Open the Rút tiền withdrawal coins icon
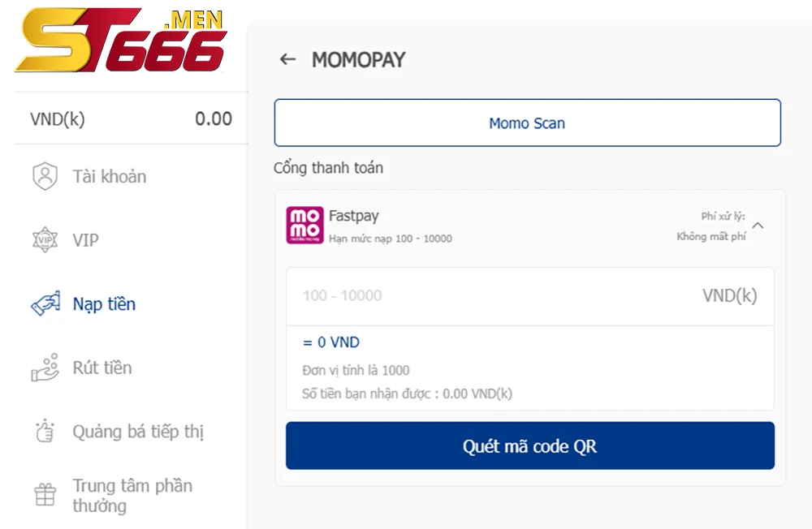Viewport: 812px width, 529px height. pyautogui.click(x=45, y=368)
